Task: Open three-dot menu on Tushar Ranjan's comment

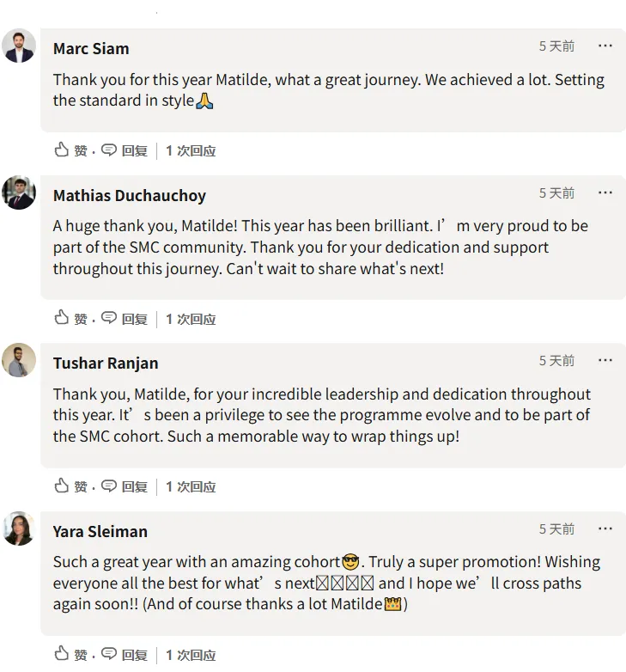Action: click(605, 361)
